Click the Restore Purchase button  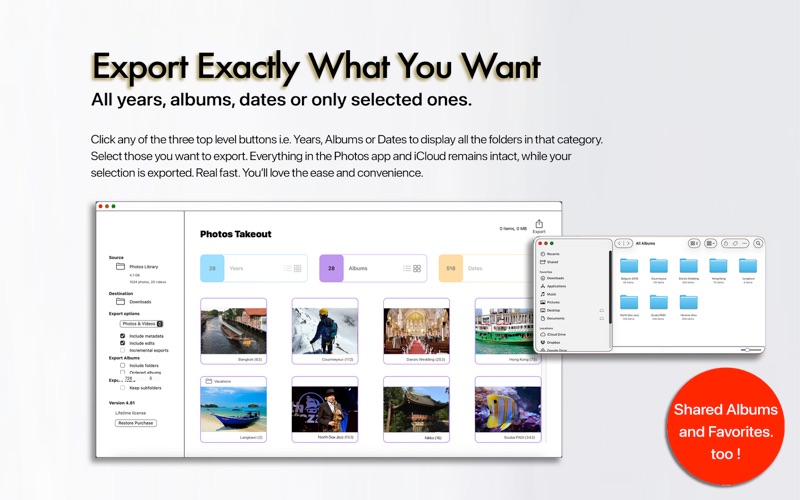pos(136,423)
